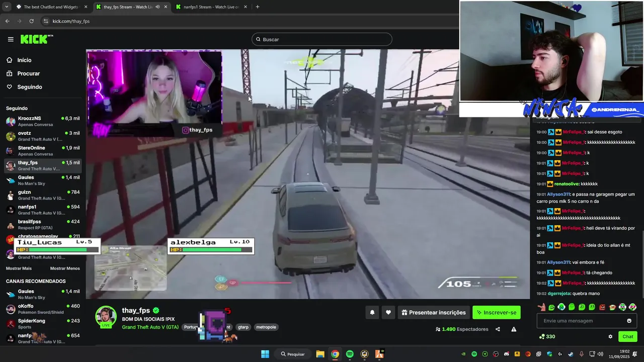The height and width of the screenshot is (362, 644).
Task: Collapse list with Mostrar Menos
Action: [65, 268]
